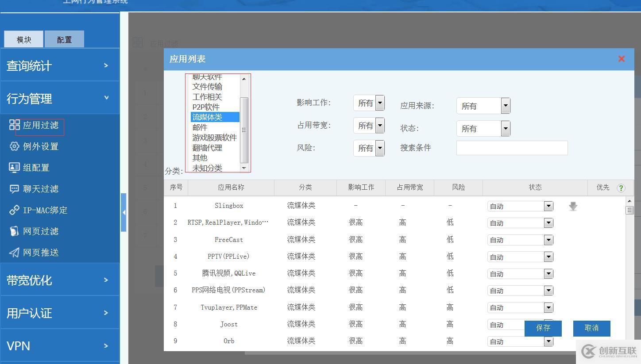Click the Joost application name

tap(229, 324)
